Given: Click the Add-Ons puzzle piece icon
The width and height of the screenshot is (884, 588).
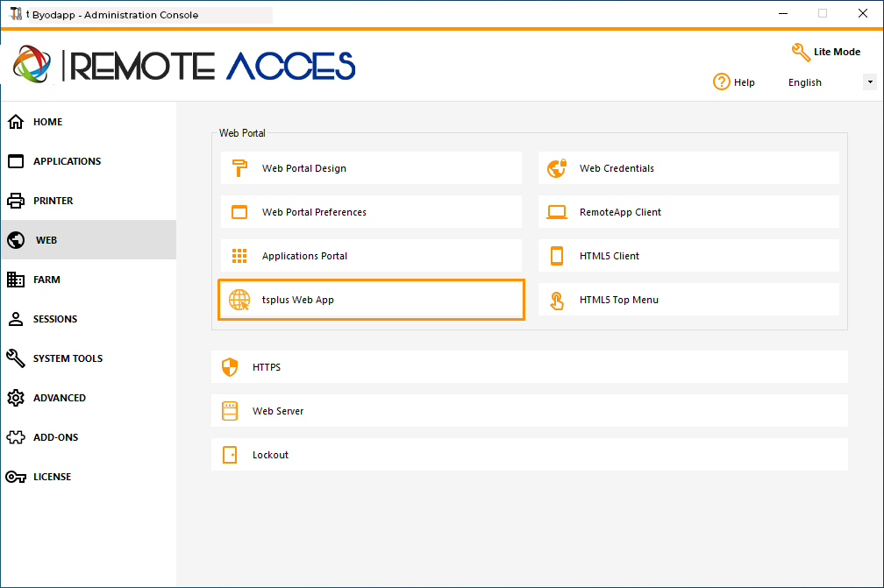Looking at the screenshot, I should pyautogui.click(x=16, y=437).
